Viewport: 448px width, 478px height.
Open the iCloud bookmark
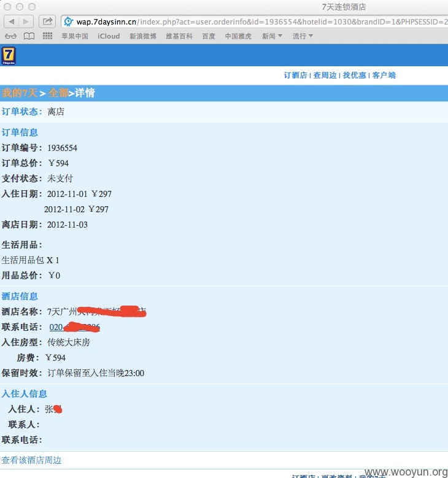[109, 36]
